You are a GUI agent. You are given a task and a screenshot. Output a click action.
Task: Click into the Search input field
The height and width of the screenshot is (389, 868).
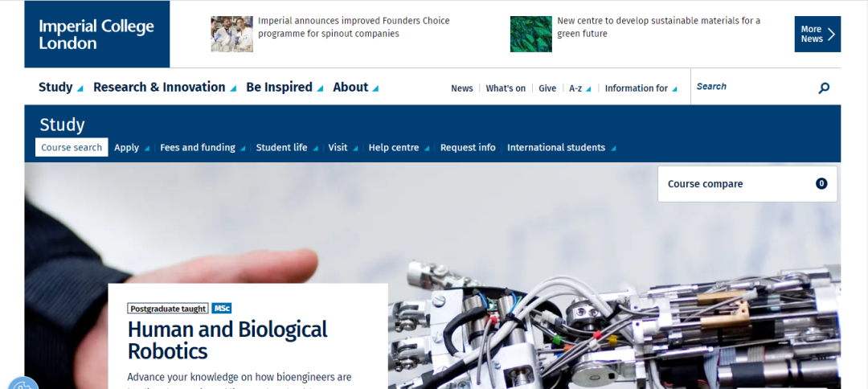click(x=754, y=87)
